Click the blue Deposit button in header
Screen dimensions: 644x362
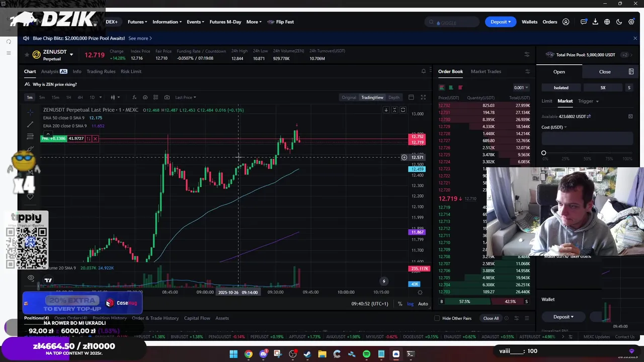tap(500, 22)
